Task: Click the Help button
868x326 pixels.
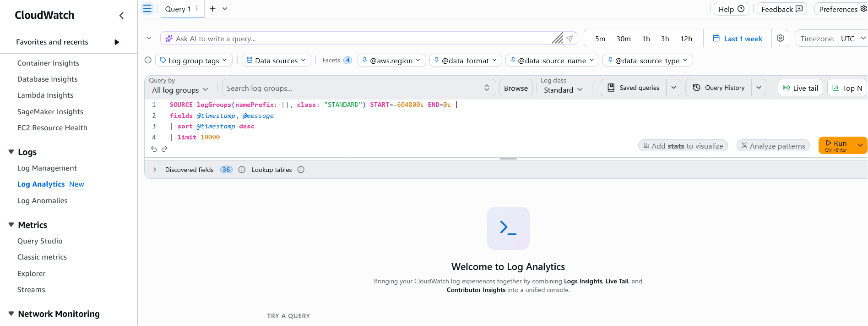Action: click(731, 9)
